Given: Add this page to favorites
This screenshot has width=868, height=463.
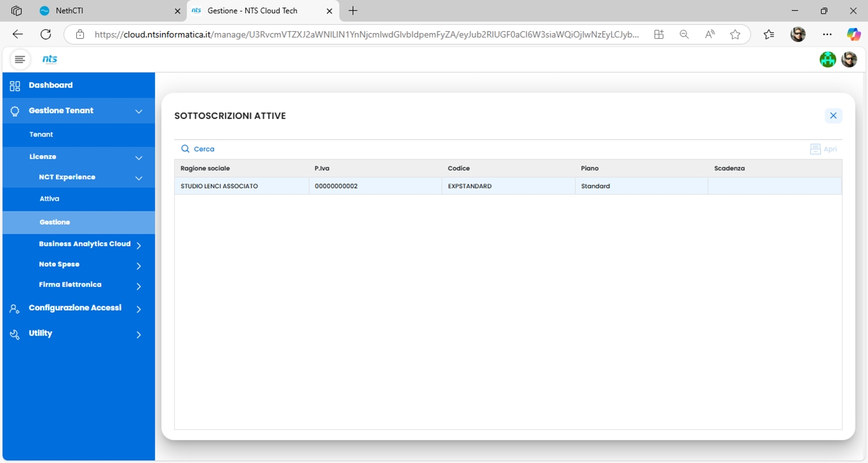Looking at the screenshot, I should (735, 35).
